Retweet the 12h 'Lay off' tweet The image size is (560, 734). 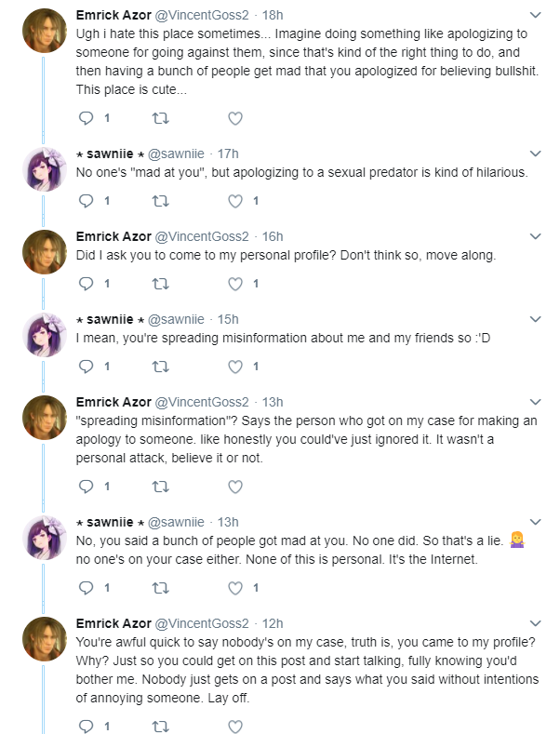tap(161, 727)
